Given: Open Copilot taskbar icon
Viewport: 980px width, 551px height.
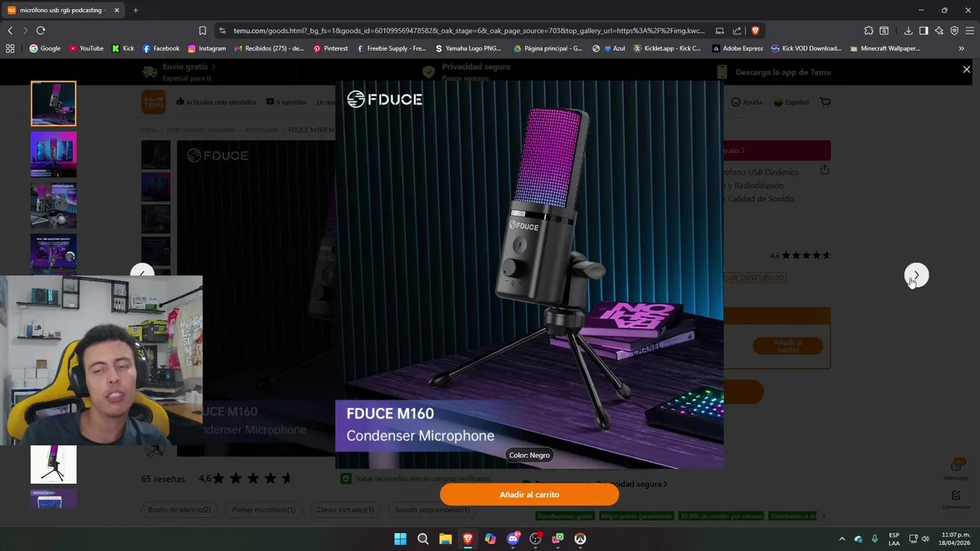Looking at the screenshot, I should (490, 539).
